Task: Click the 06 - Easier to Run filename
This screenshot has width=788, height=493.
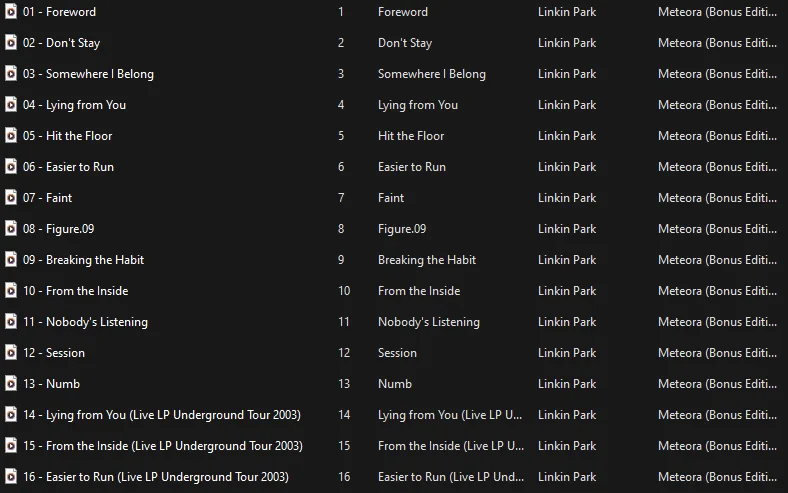Action: pos(68,167)
